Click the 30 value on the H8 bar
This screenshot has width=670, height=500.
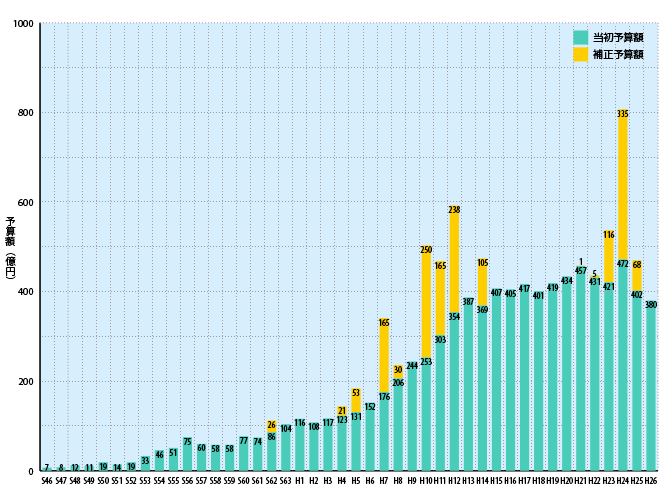pyautogui.click(x=398, y=370)
